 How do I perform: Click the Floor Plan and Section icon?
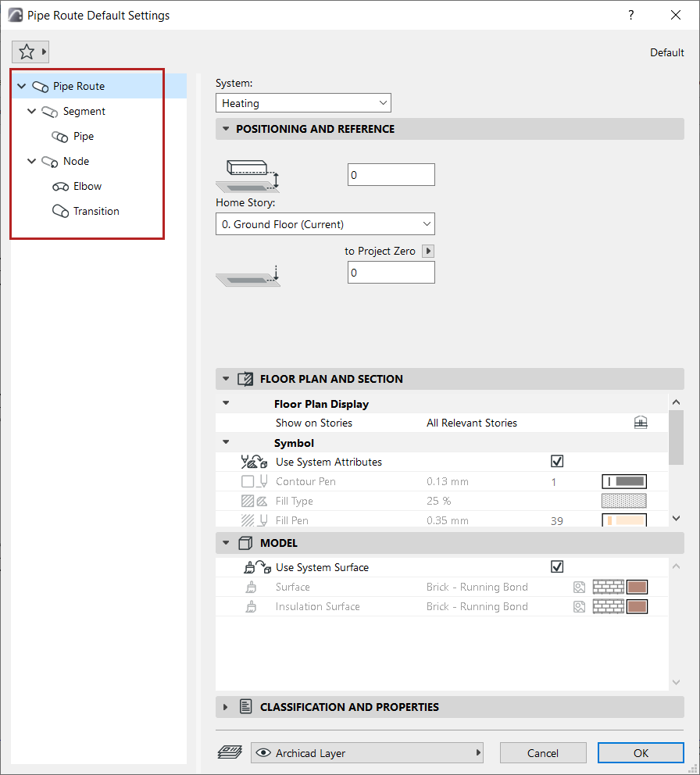click(245, 379)
